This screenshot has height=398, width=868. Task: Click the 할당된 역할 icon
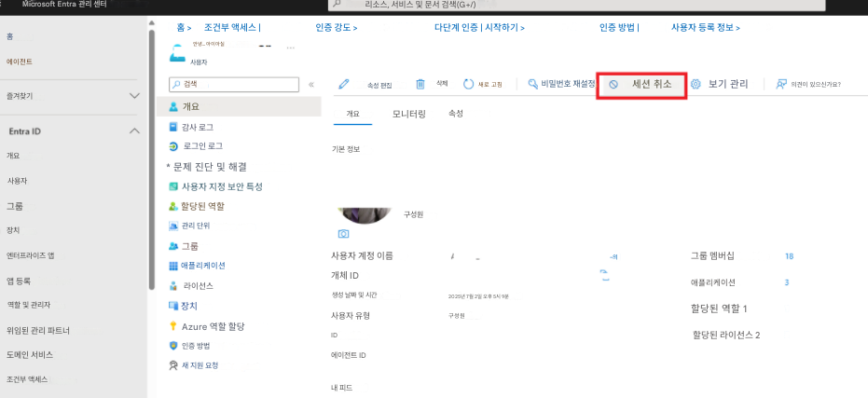[173, 207]
